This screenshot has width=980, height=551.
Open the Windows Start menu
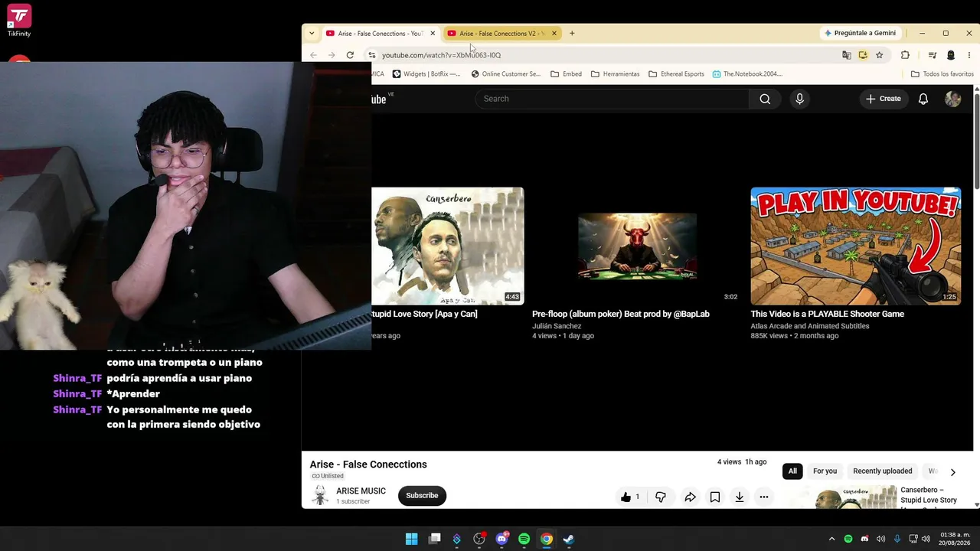(411, 539)
